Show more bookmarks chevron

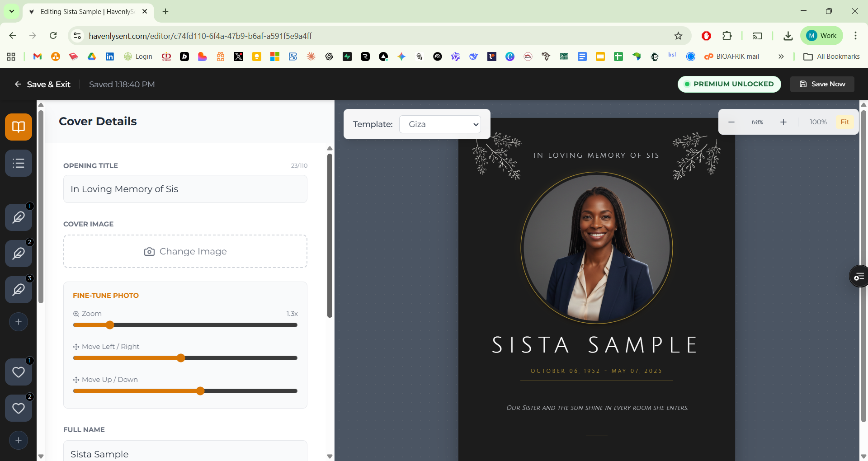781,56
